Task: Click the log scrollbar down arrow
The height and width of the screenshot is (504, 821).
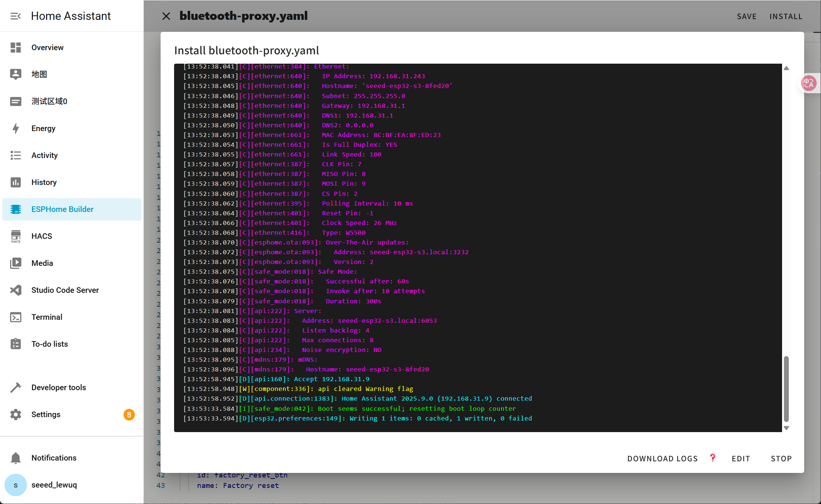Action: (x=786, y=428)
